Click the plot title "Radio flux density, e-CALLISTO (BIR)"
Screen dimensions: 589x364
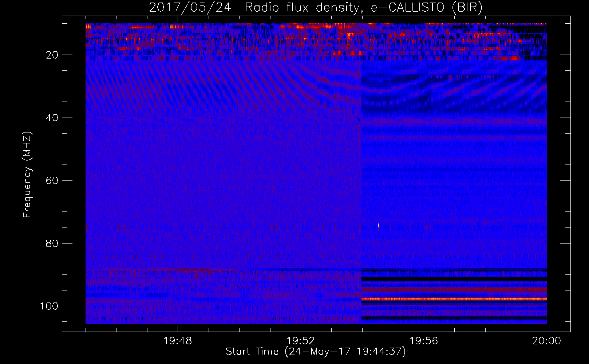(x=363, y=8)
